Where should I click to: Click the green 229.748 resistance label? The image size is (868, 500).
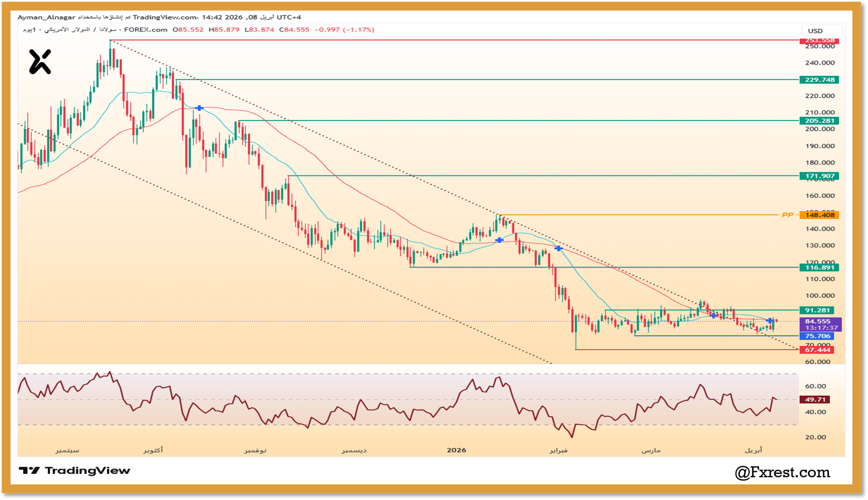(x=819, y=80)
